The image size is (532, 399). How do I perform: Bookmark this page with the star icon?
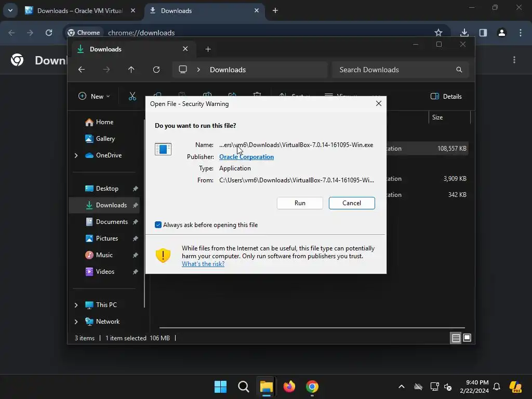pyautogui.click(x=438, y=33)
